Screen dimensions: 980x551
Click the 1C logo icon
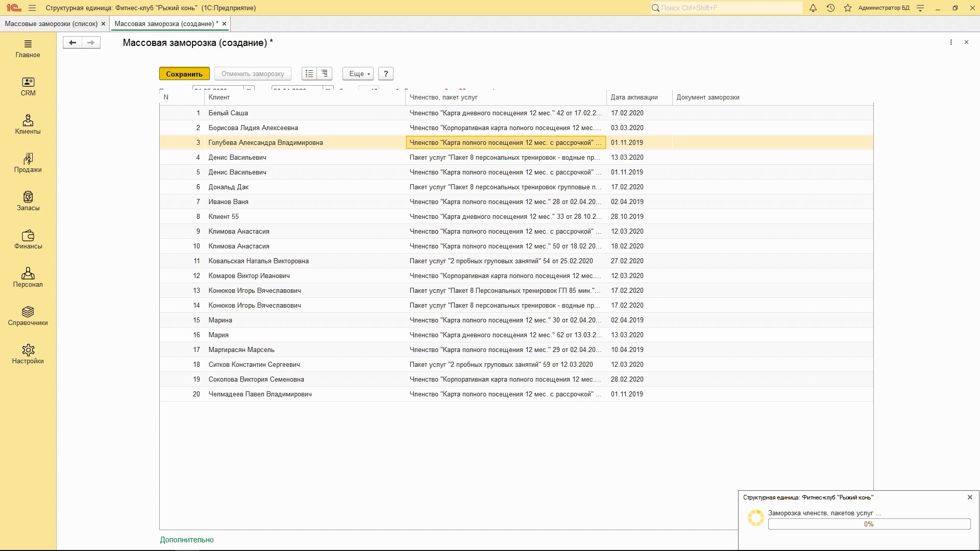(13, 8)
